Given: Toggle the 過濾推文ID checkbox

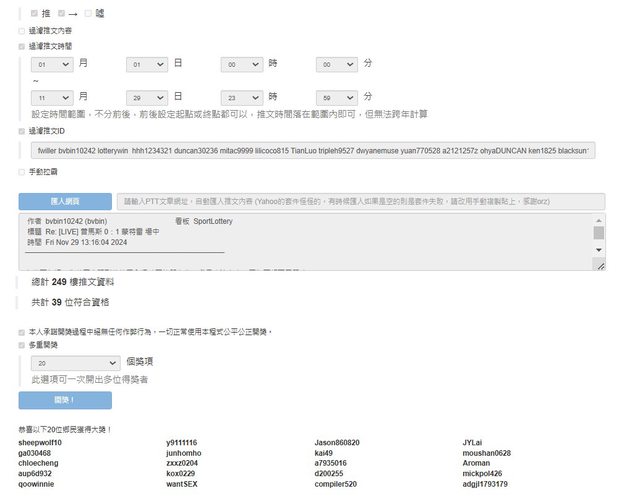Looking at the screenshot, I should (x=22, y=131).
